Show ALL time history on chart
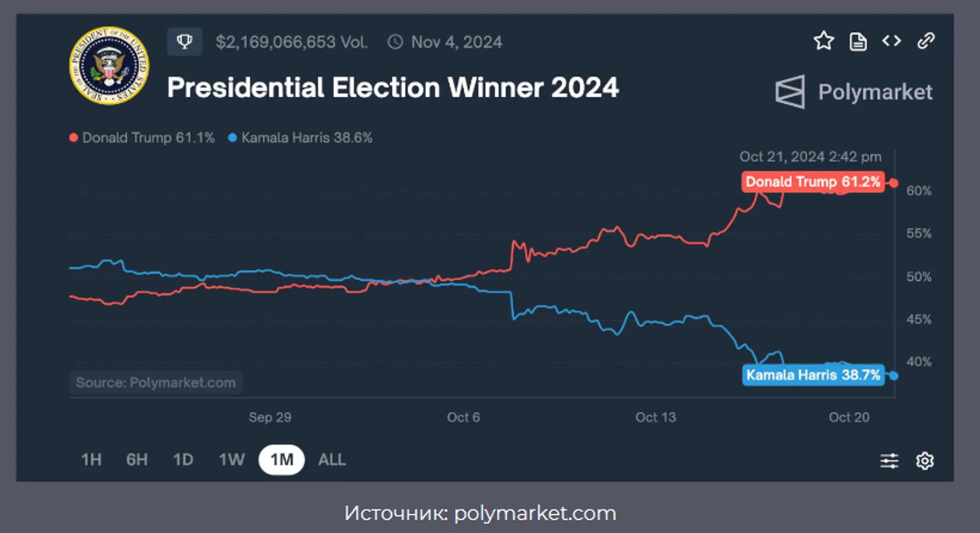 pyautogui.click(x=332, y=460)
